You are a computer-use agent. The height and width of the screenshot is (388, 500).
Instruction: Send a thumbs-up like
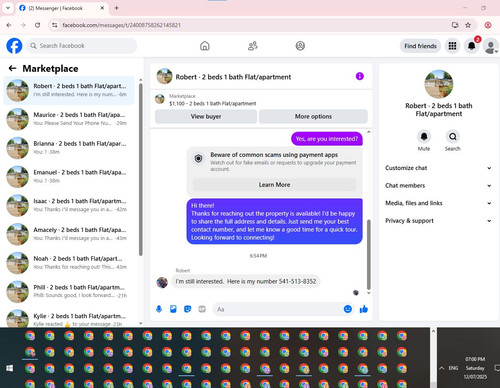pos(364,309)
